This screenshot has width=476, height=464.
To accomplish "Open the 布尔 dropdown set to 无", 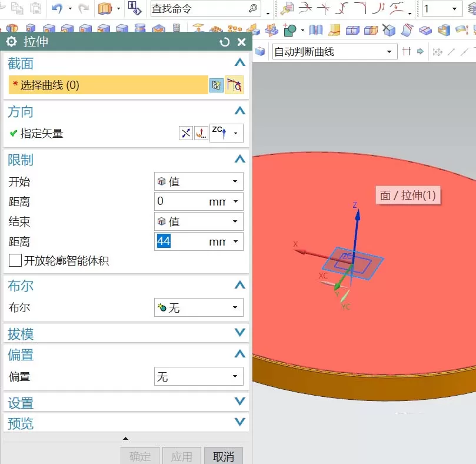I will point(198,307).
